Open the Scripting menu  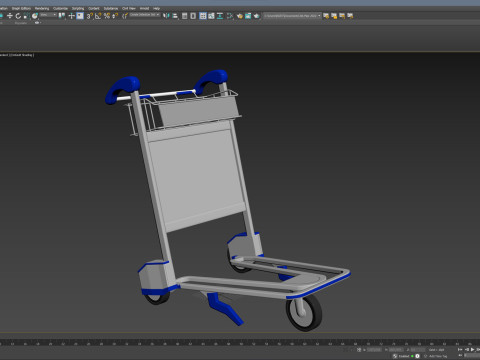78,8
